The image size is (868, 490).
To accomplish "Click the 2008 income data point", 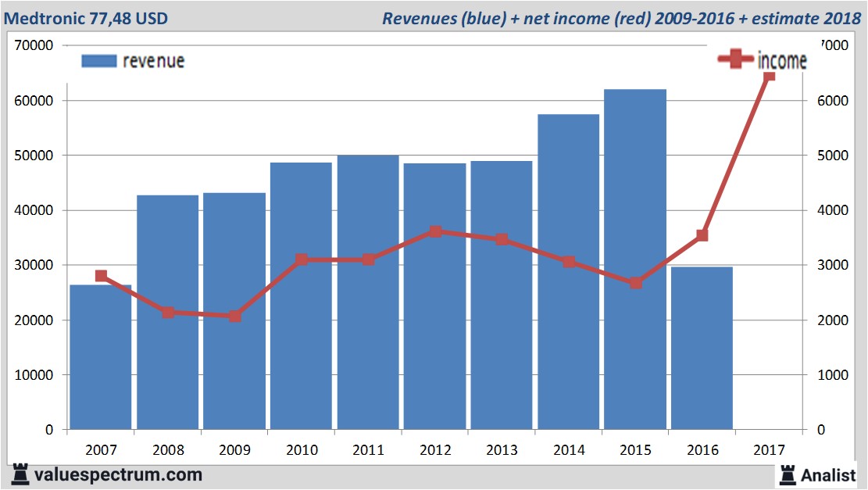I will coord(168,313).
